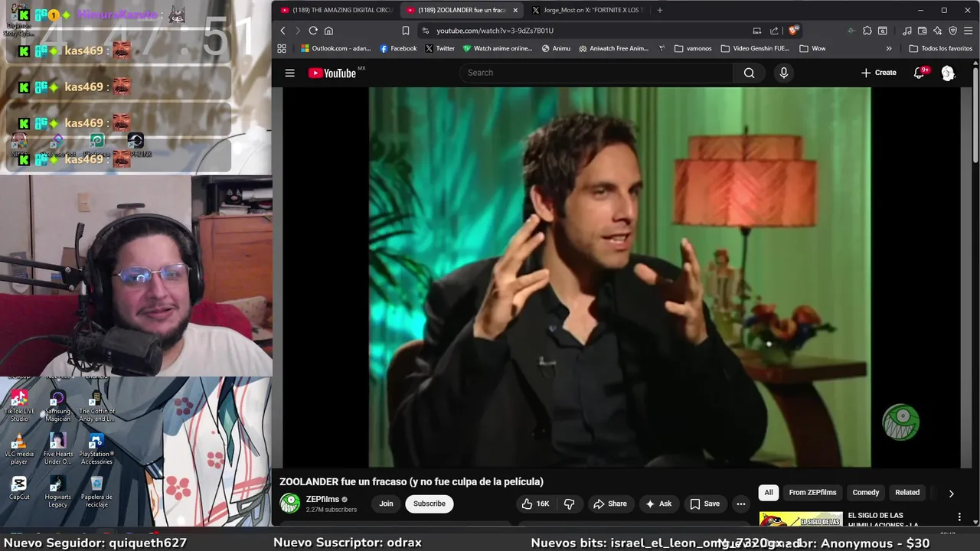Image resolution: width=980 pixels, height=551 pixels.
Task: Open the YouTube guide hamburger menu
Action: [289, 73]
